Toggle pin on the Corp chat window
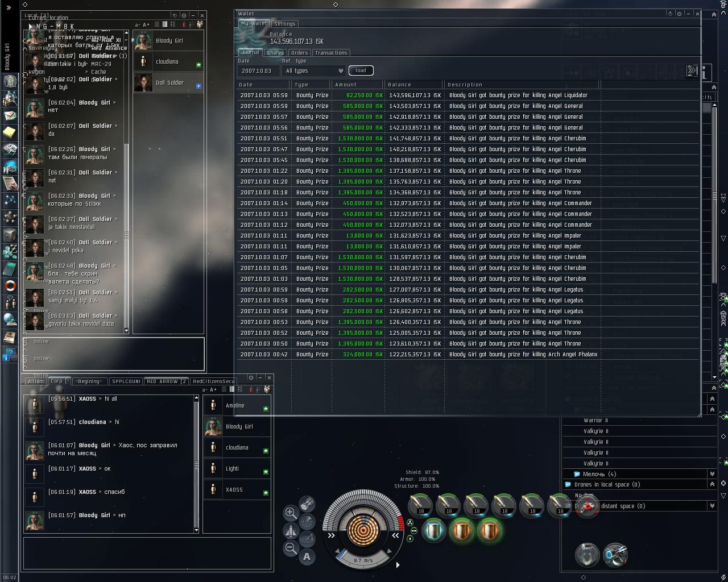Screen dimensions: 728x582 (x=251, y=377)
